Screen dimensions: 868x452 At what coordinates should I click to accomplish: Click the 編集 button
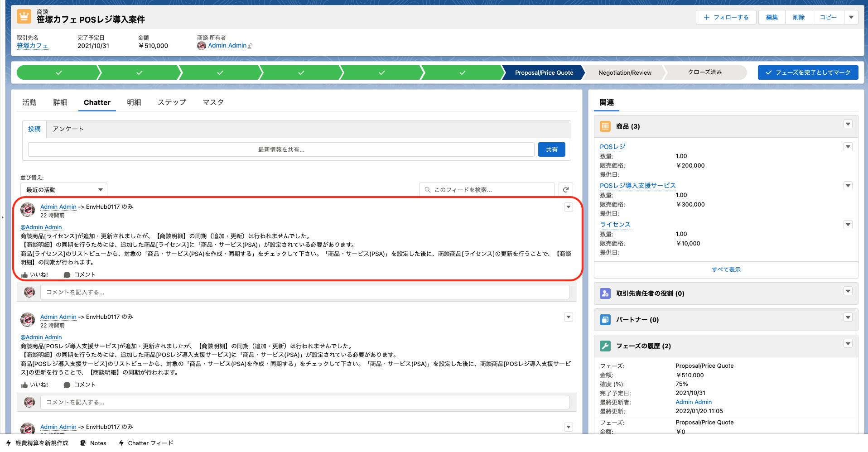[x=772, y=17]
